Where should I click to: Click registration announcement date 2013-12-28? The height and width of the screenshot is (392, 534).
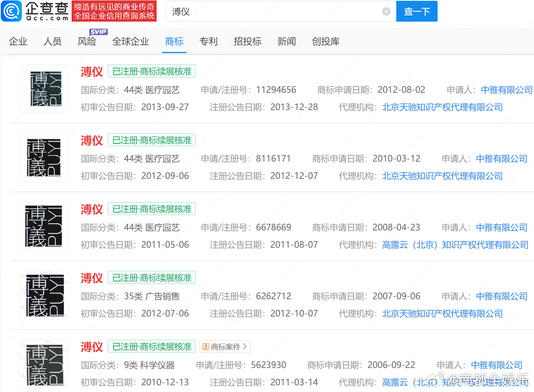point(294,107)
